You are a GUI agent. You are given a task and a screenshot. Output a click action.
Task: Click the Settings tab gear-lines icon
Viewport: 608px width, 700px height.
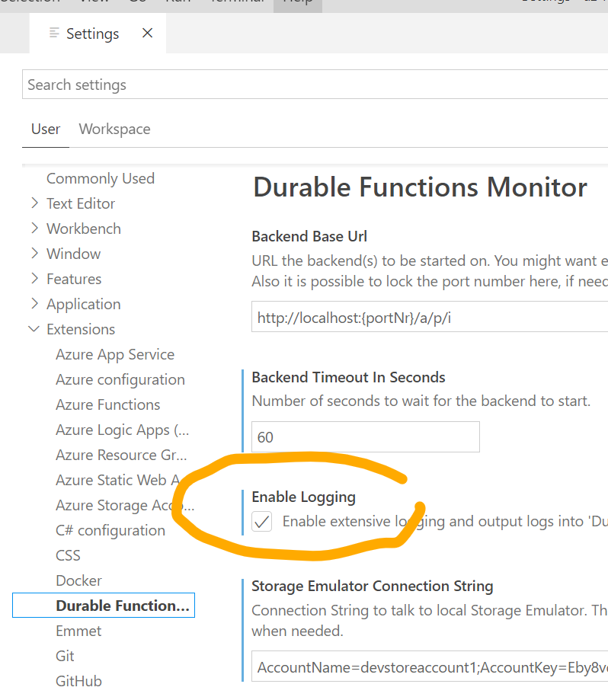[x=53, y=34]
